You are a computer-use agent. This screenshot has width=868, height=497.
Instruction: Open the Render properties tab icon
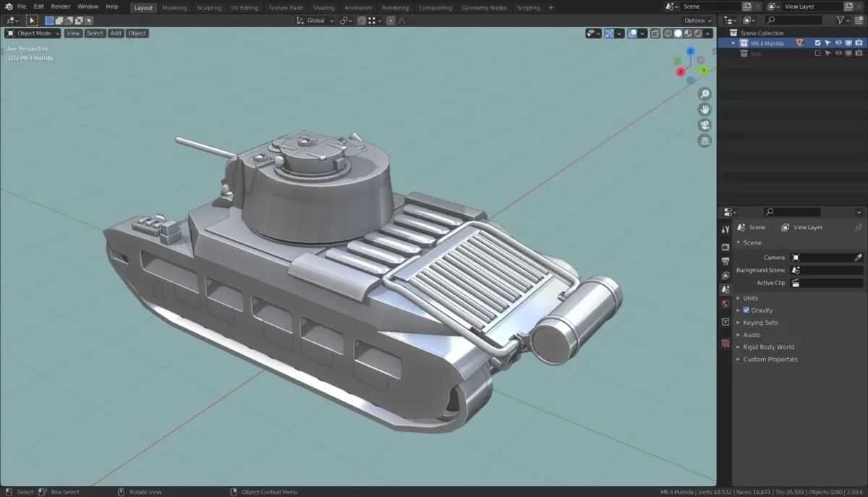point(726,247)
